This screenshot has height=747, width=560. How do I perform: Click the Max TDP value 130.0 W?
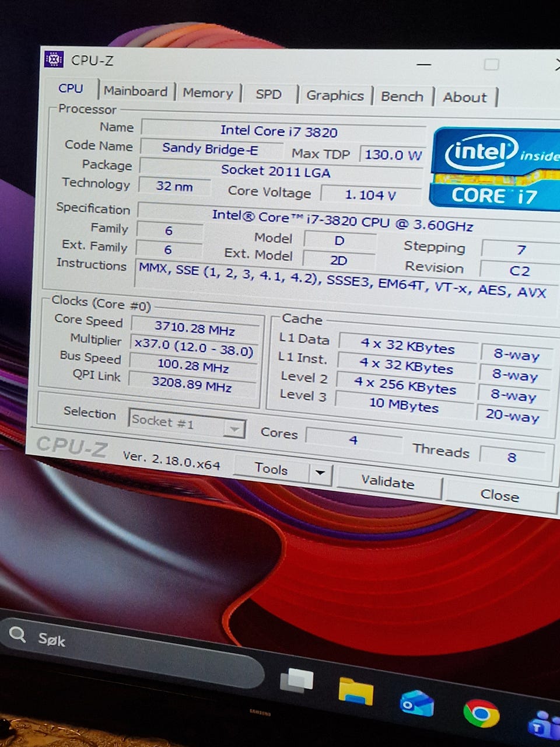click(x=393, y=155)
